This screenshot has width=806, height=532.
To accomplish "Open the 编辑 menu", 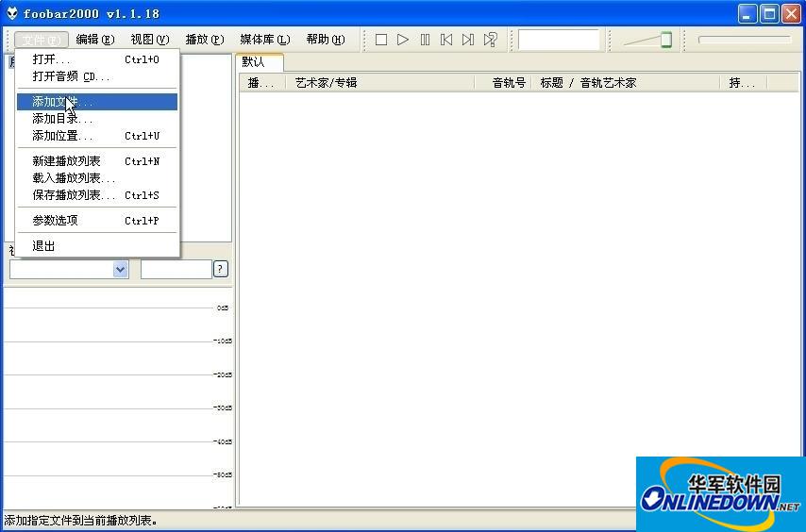I will [95, 40].
